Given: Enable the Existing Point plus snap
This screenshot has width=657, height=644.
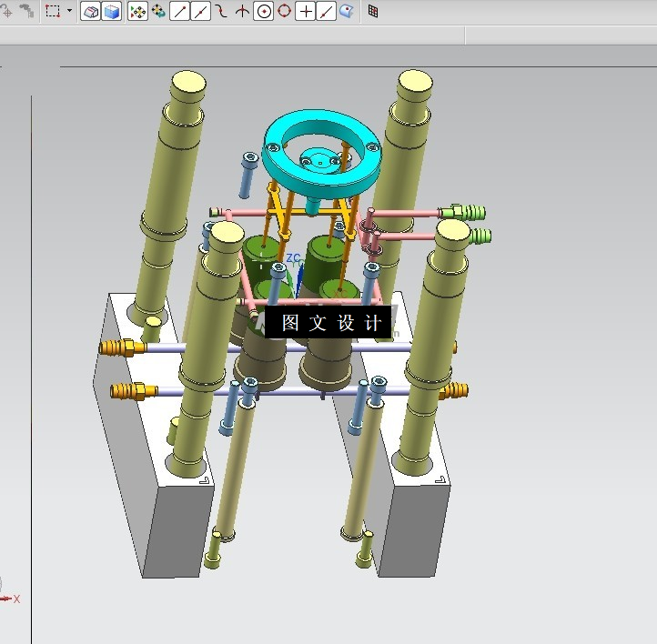Looking at the screenshot, I should [306, 12].
